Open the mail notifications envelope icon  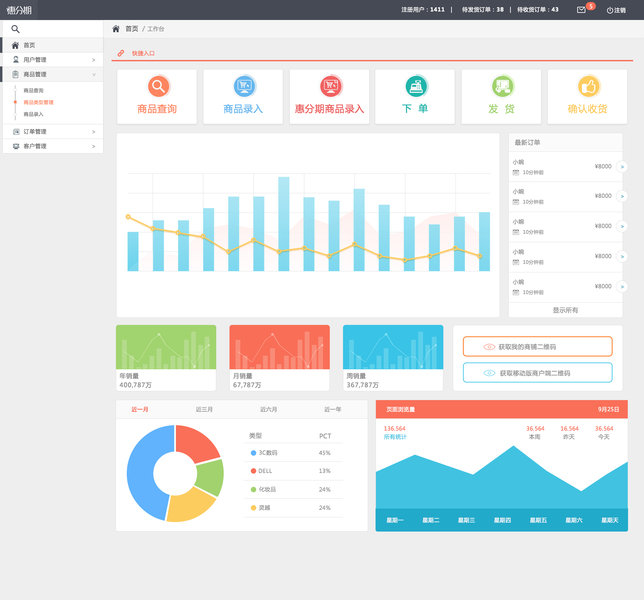(x=581, y=10)
